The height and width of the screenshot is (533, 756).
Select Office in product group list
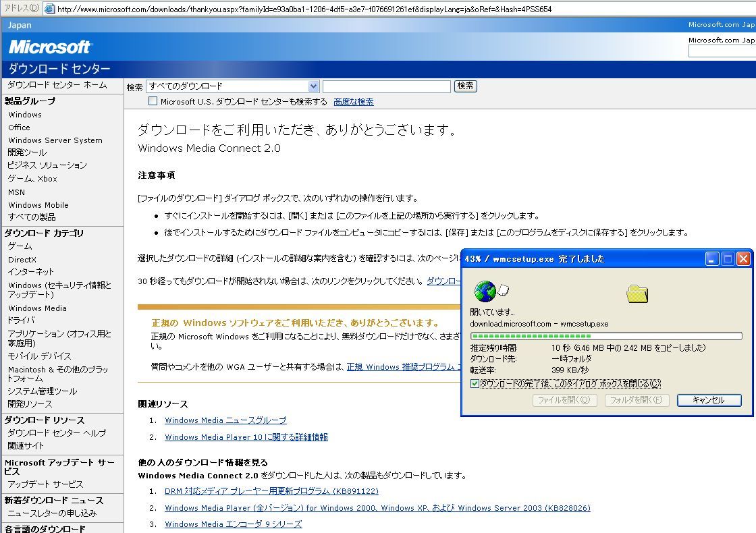(20, 128)
